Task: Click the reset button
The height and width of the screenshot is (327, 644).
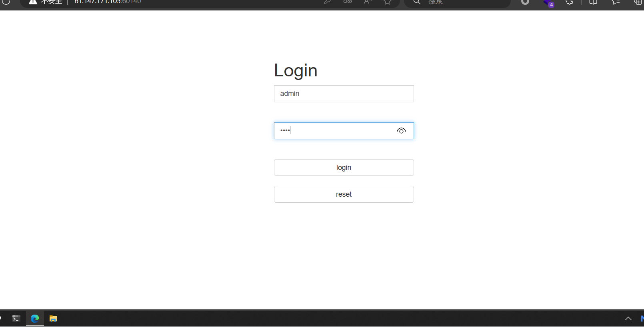Action: tap(344, 194)
